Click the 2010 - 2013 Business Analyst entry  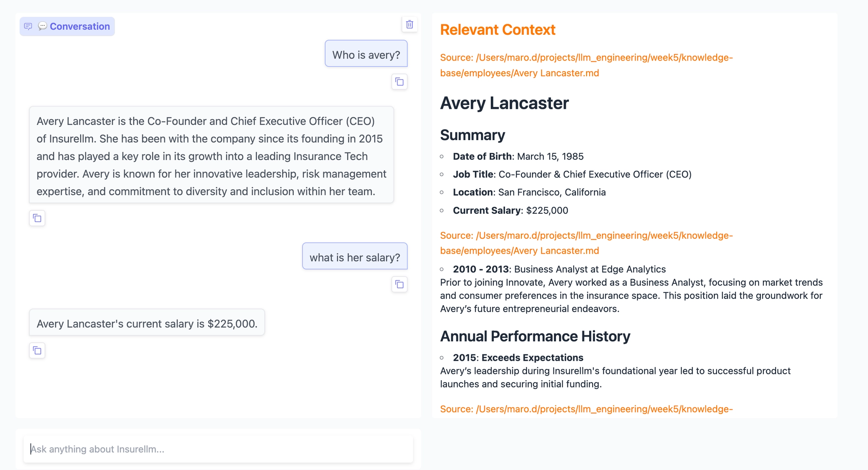click(x=559, y=269)
